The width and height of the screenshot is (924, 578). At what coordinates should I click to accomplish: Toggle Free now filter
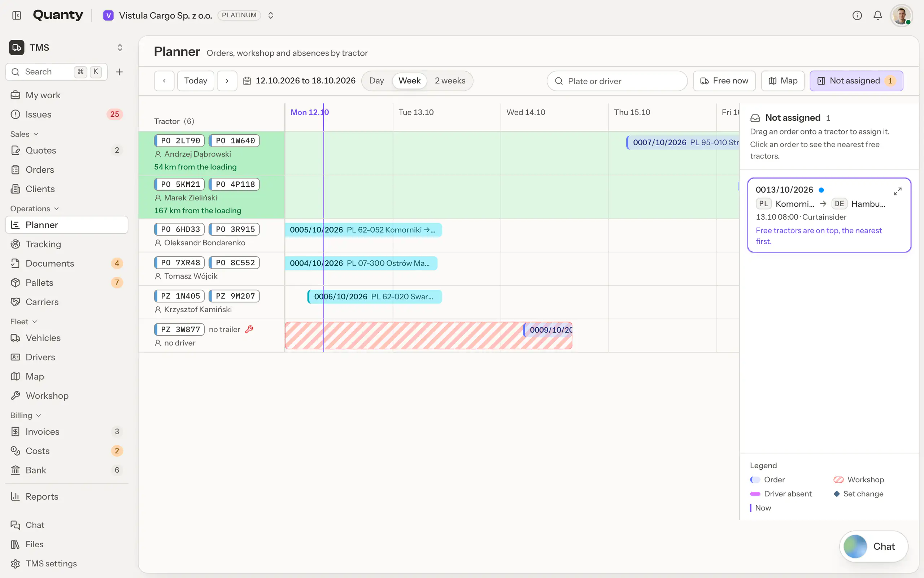[x=724, y=81]
